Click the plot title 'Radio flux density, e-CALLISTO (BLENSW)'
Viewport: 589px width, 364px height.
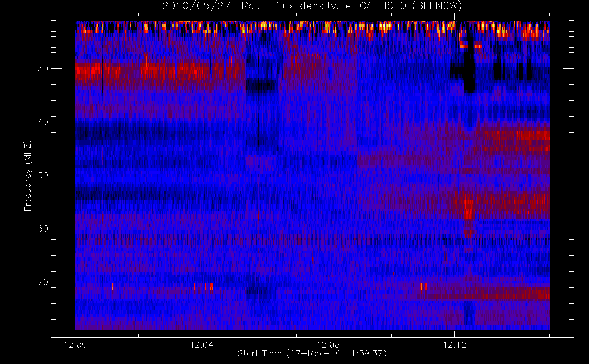pyautogui.click(x=352, y=6)
